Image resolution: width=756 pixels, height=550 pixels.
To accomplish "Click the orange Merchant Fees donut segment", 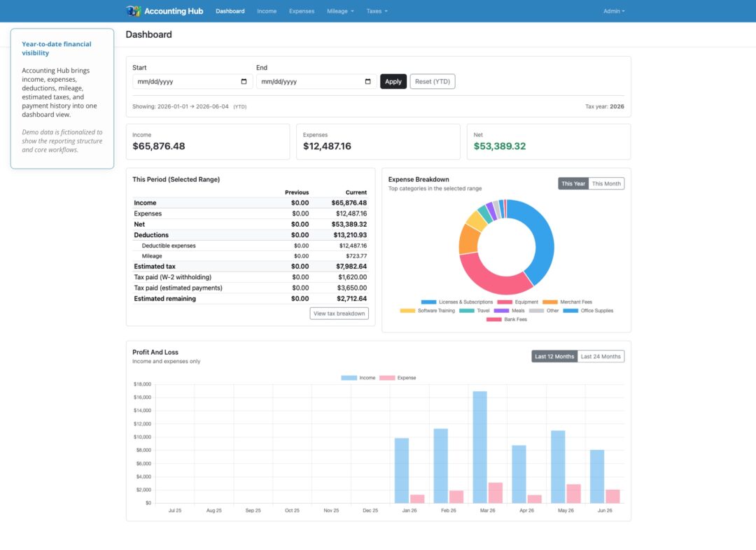I will point(468,239).
